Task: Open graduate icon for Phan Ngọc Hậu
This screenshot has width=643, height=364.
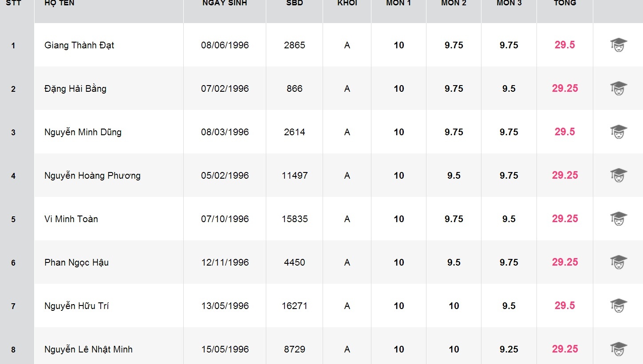Action: tap(619, 262)
